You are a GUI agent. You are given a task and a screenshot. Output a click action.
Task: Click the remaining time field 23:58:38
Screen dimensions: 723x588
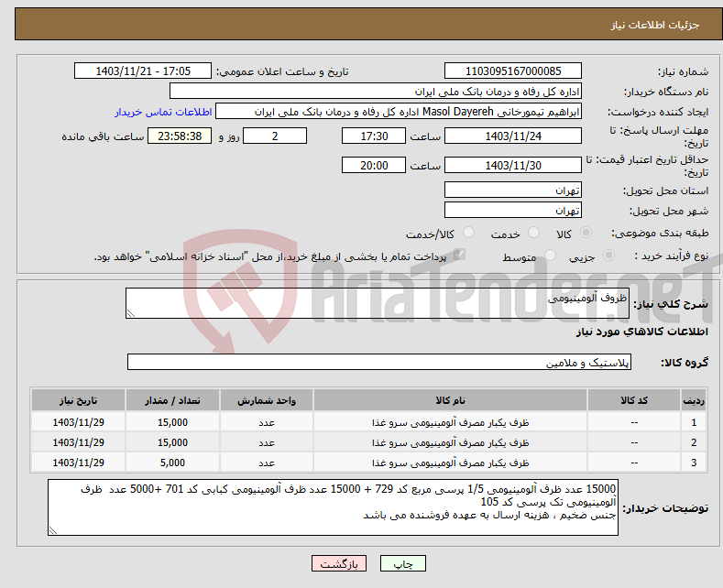[x=180, y=136]
